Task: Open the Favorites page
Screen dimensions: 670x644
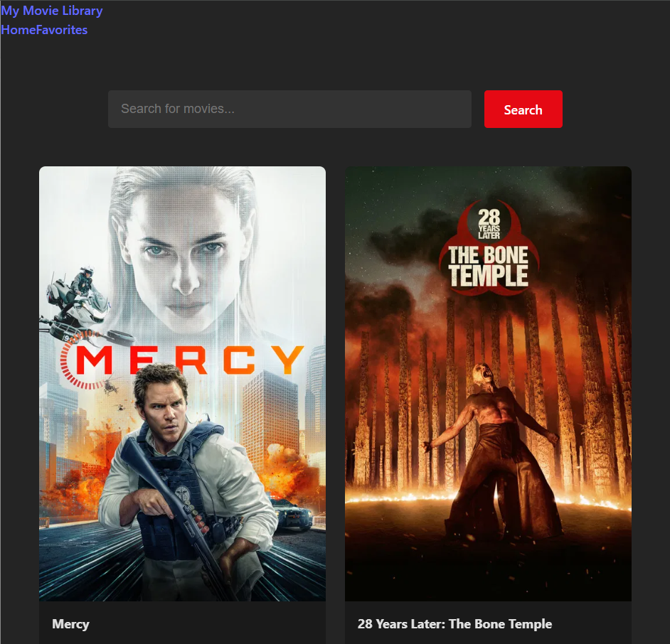Action: 62,30
